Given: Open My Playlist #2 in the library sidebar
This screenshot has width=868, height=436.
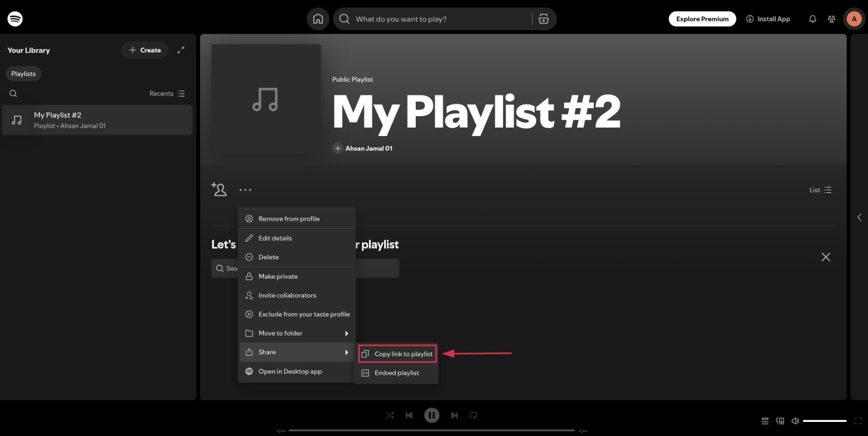Looking at the screenshot, I should [97, 120].
